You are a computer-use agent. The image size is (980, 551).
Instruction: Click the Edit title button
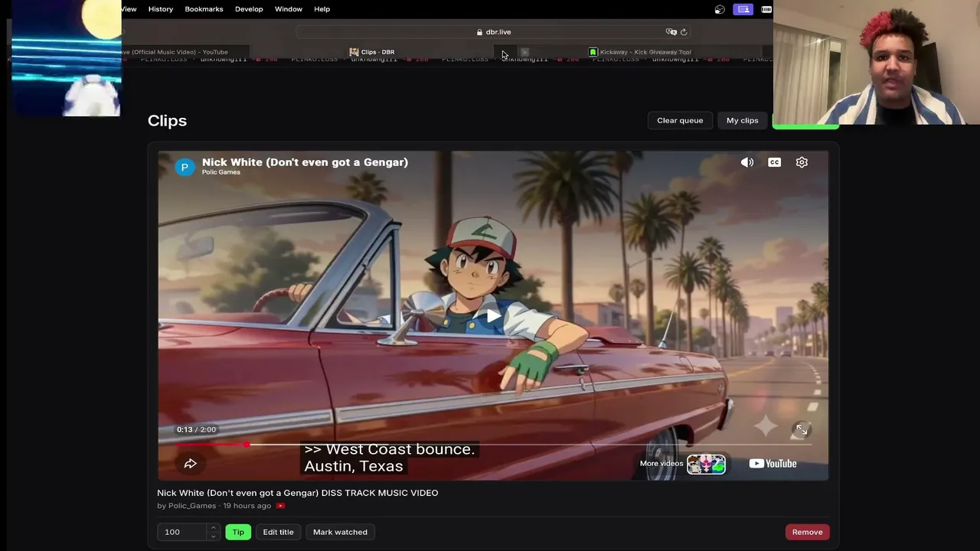tap(278, 532)
